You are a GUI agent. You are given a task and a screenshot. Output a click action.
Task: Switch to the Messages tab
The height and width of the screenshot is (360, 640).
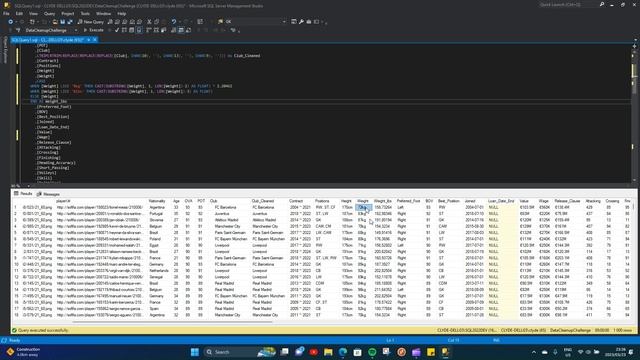pyautogui.click(x=48, y=194)
